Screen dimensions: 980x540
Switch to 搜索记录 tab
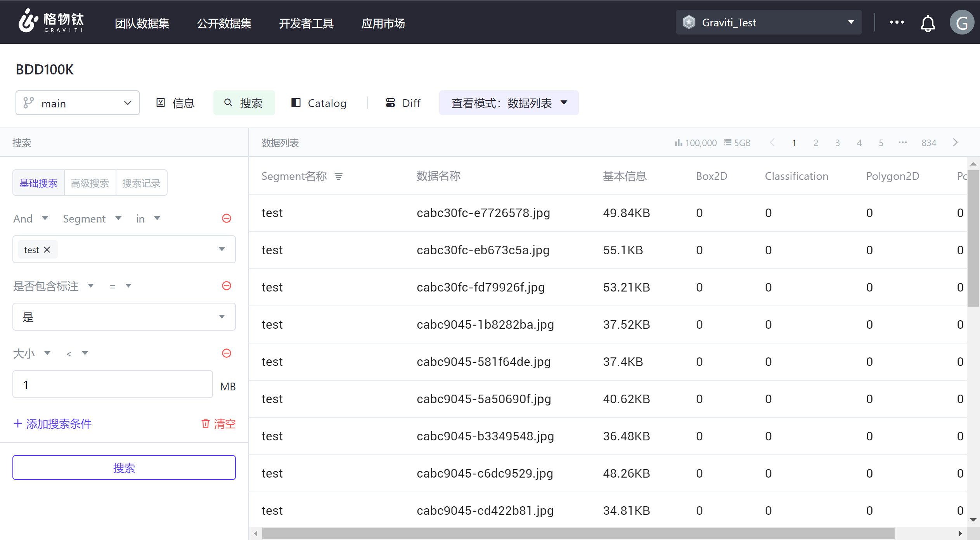141,183
